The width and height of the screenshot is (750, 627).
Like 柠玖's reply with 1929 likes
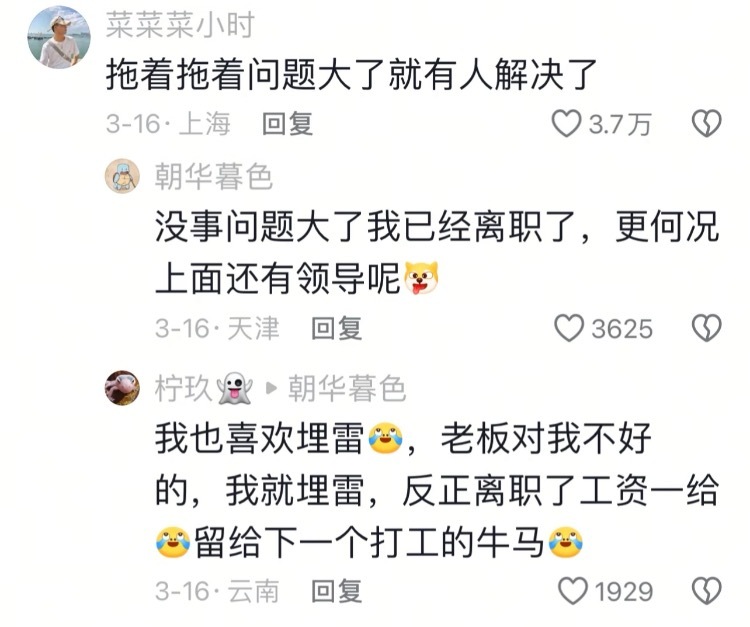pos(573,591)
